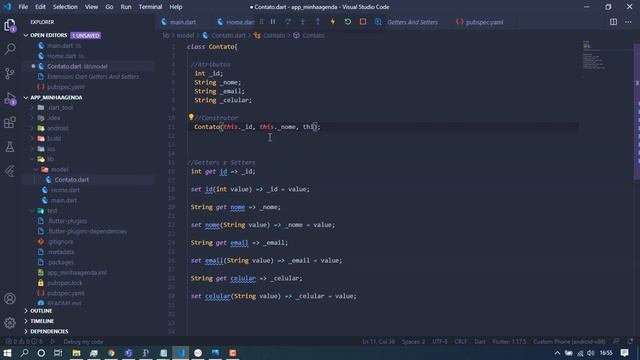Viewport: 640px width, 360px height.
Task: Expand the test folder
Action: (52, 211)
